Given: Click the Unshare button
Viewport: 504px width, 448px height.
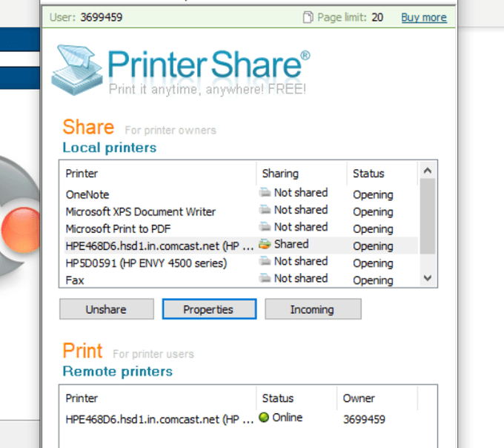Looking at the screenshot, I should click(107, 309).
